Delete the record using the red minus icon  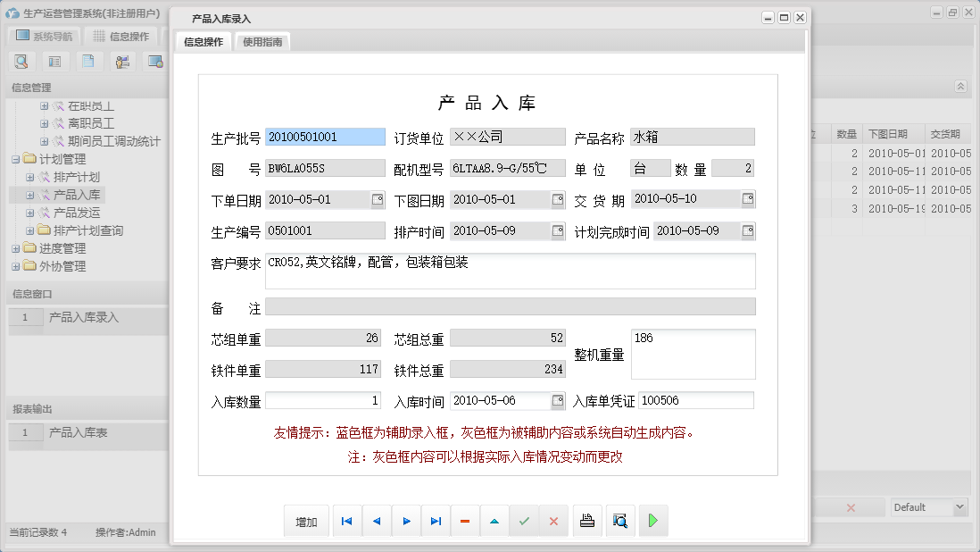pyautogui.click(x=465, y=520)
